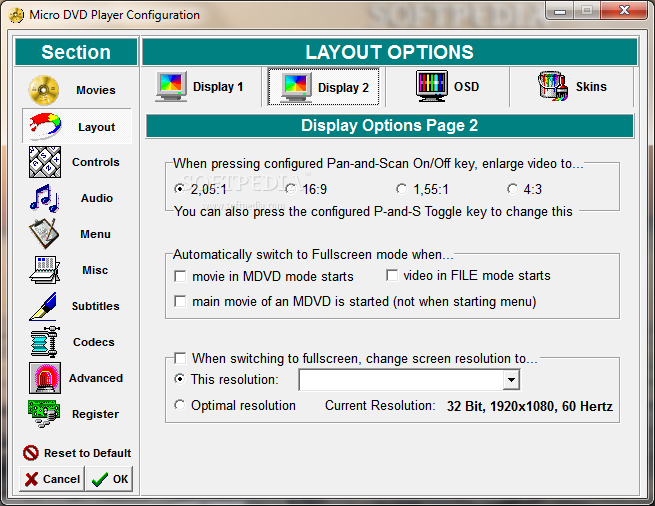Click the Display 2 monitor icon
The width and height of the screenshot is (655, 506).
[296, 87]
